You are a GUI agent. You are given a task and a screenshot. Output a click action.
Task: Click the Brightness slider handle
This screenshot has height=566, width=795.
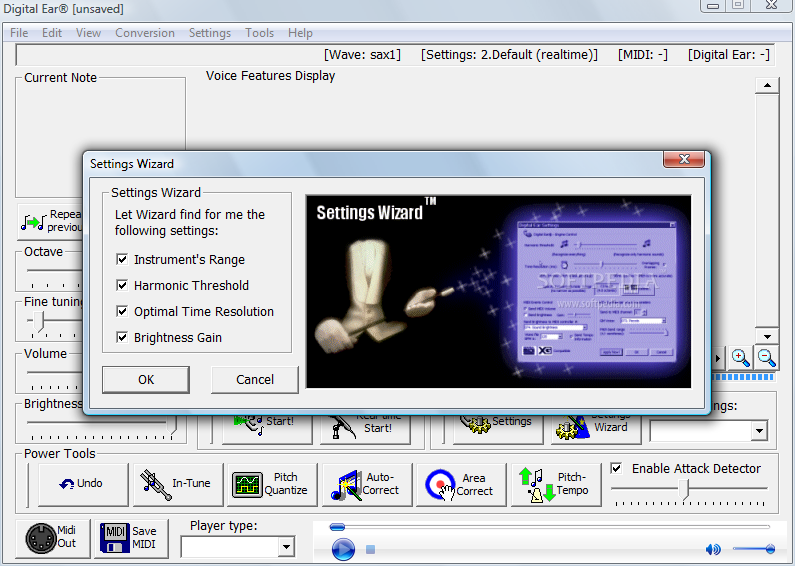coord(172,425)
